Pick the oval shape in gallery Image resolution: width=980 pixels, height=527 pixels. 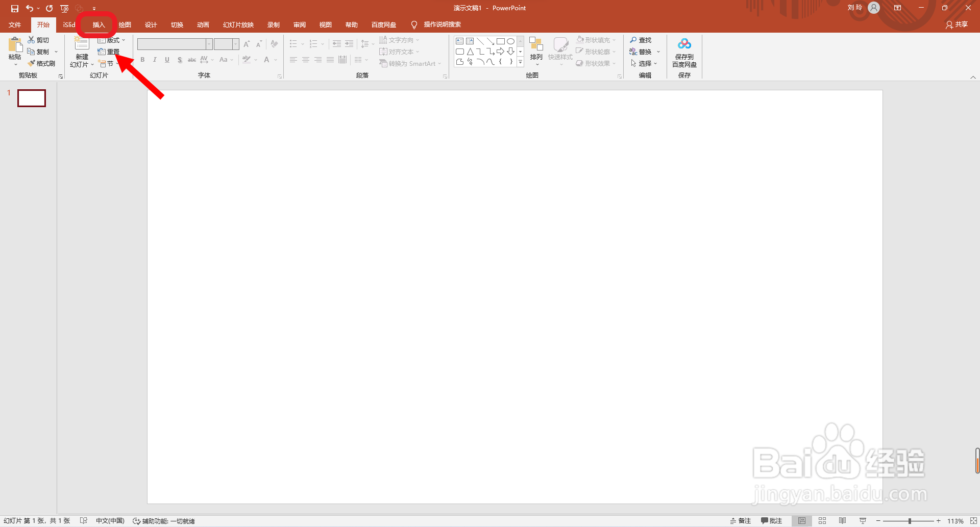[510, 41]
